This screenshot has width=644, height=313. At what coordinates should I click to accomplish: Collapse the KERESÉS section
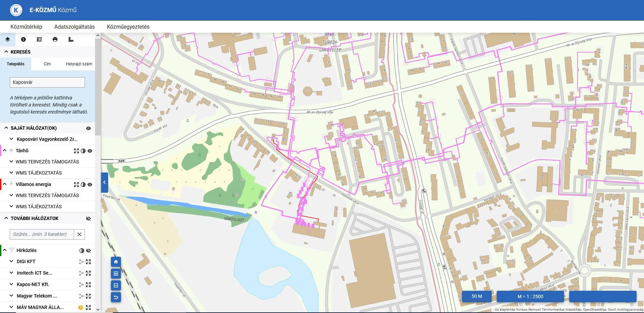(6, 52)
